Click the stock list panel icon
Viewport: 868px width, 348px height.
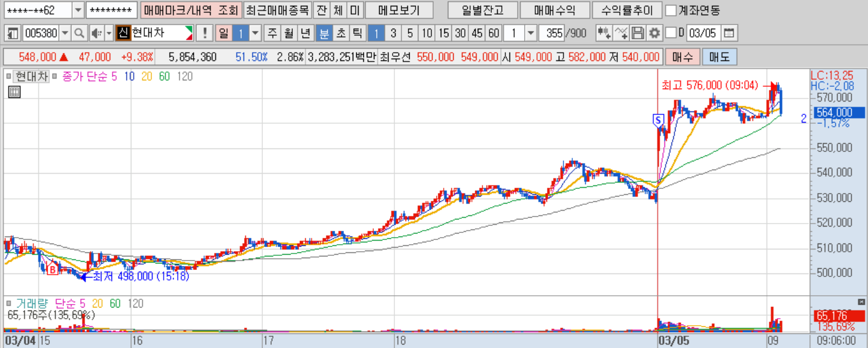pos(12,33)
